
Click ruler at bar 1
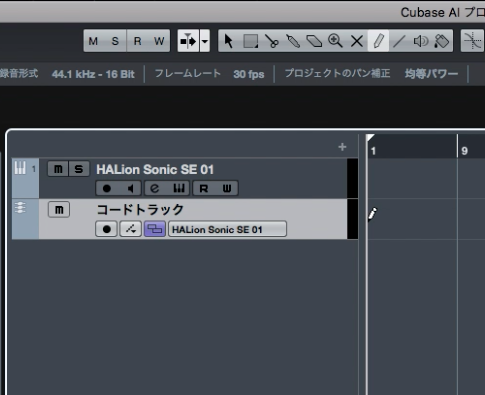(x=373, y=151)
